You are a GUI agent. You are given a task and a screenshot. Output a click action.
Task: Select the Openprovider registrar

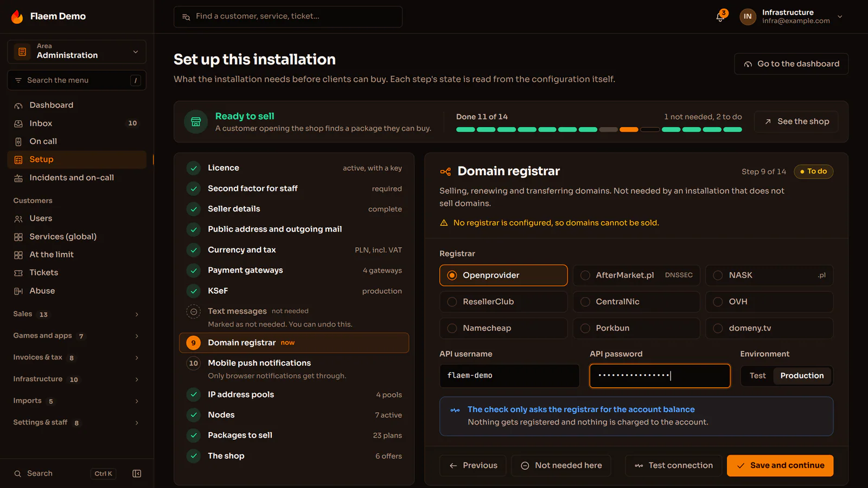503,275
